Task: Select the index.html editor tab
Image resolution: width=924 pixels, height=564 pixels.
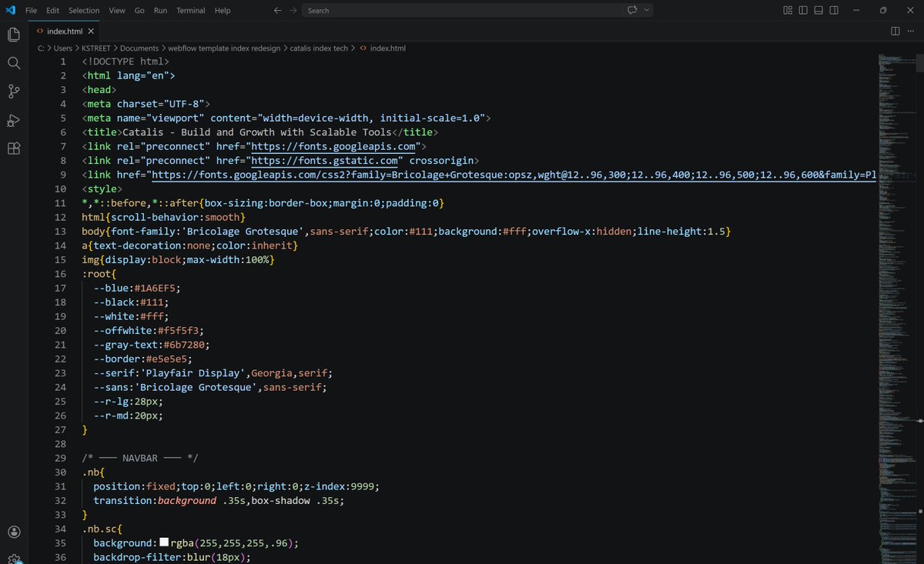Action: click(x=65, y=31)
